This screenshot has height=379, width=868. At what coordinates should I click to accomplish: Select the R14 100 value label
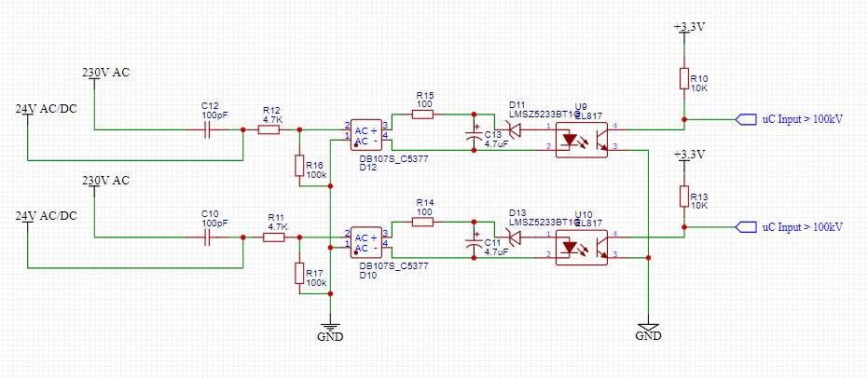pos(423,211)
